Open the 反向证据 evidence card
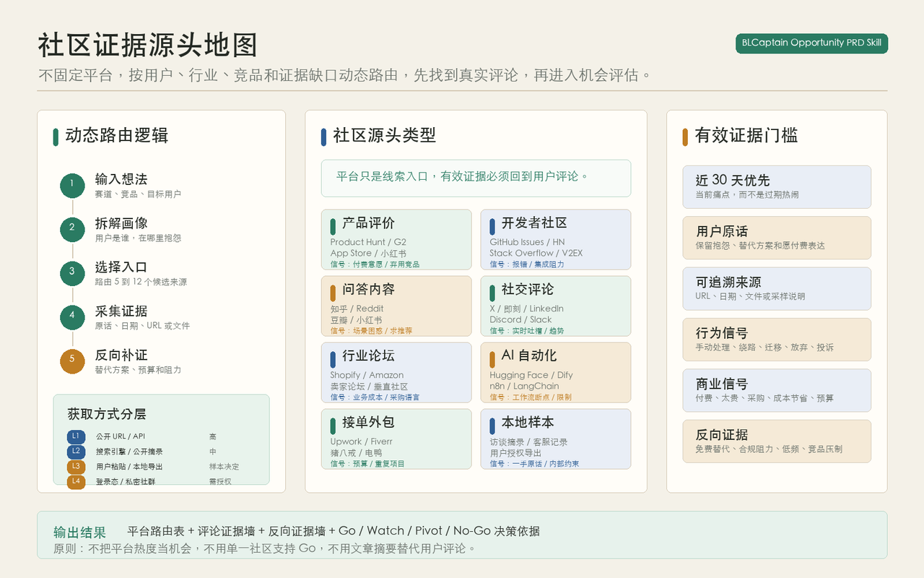Image resolution: width=924 pixels, height=578 pixels. point(777,441)
